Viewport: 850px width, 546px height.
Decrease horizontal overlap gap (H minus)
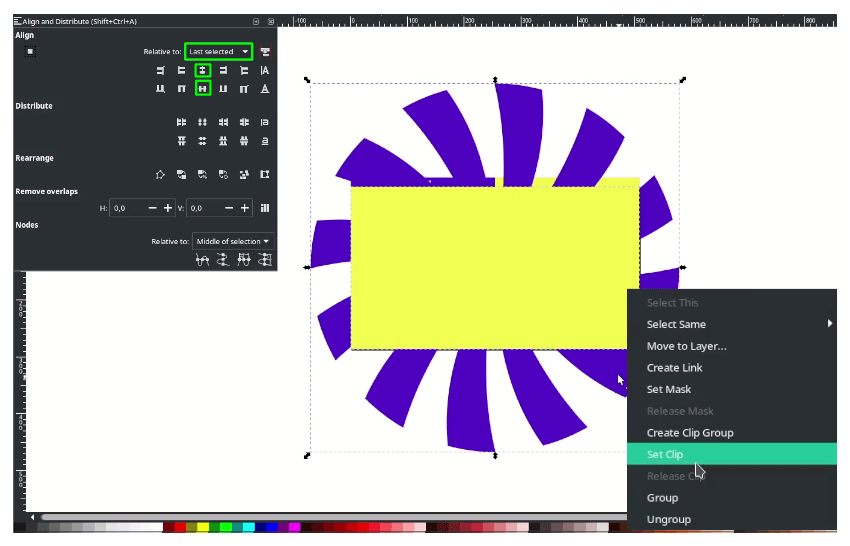pos(152,208)
